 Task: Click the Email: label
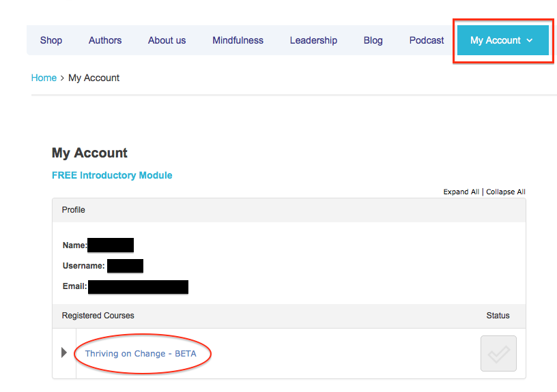[74, 286]
